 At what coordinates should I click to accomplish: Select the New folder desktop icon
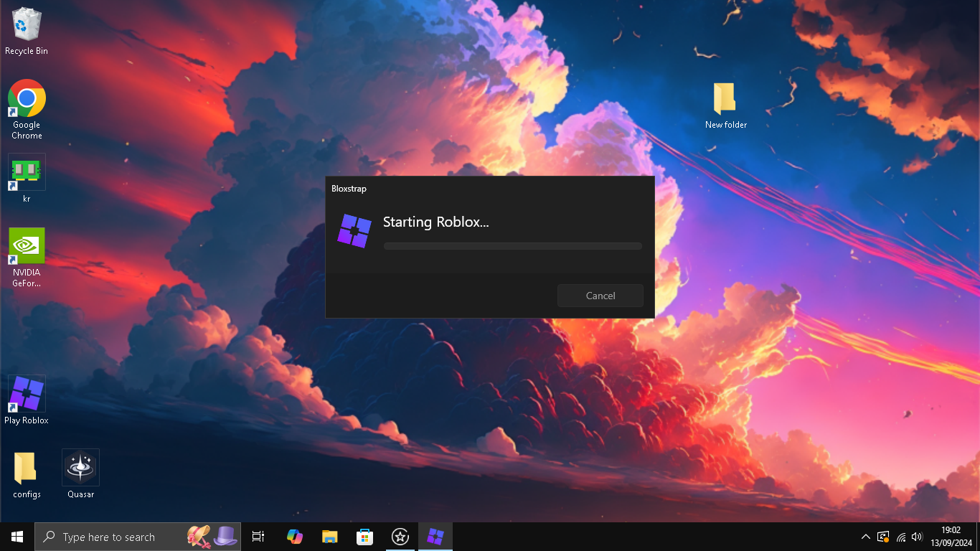[x=725, y=105]
